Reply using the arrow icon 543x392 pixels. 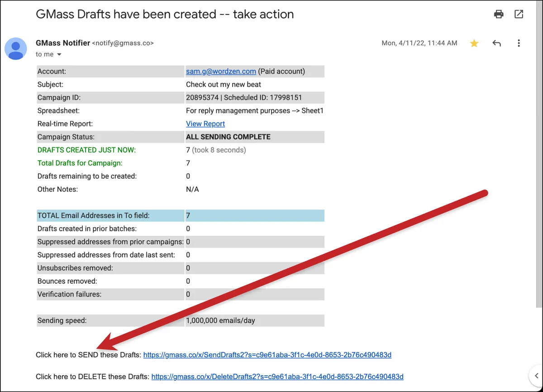coord(497,43)
